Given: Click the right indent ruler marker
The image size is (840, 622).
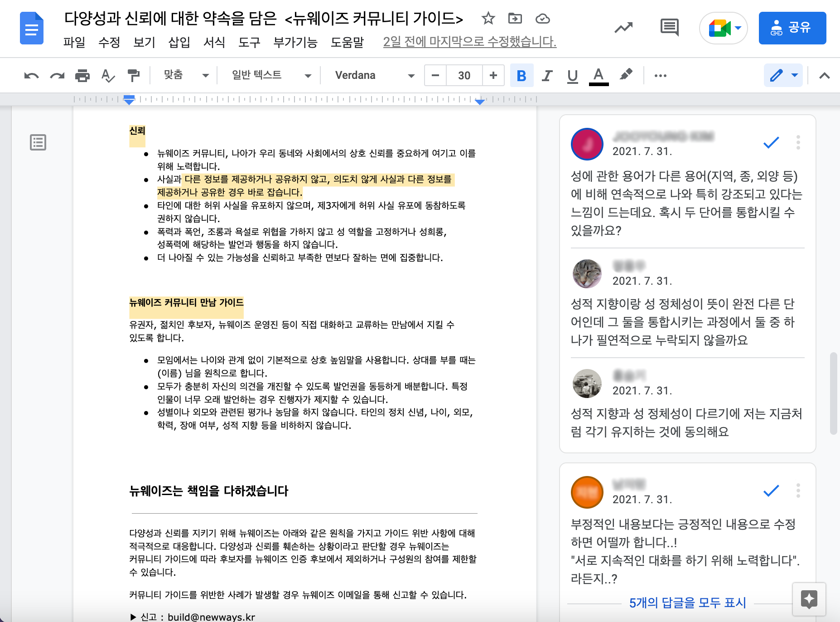Looking at the screenshot, I should pos(480,101).
